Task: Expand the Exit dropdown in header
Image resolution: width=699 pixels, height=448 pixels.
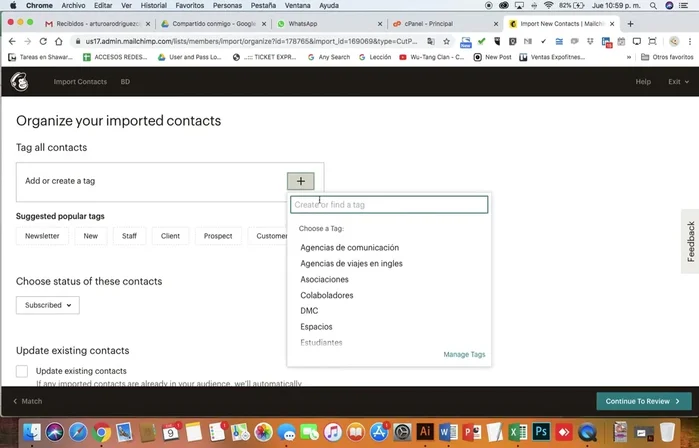Action: coord(678,82)
